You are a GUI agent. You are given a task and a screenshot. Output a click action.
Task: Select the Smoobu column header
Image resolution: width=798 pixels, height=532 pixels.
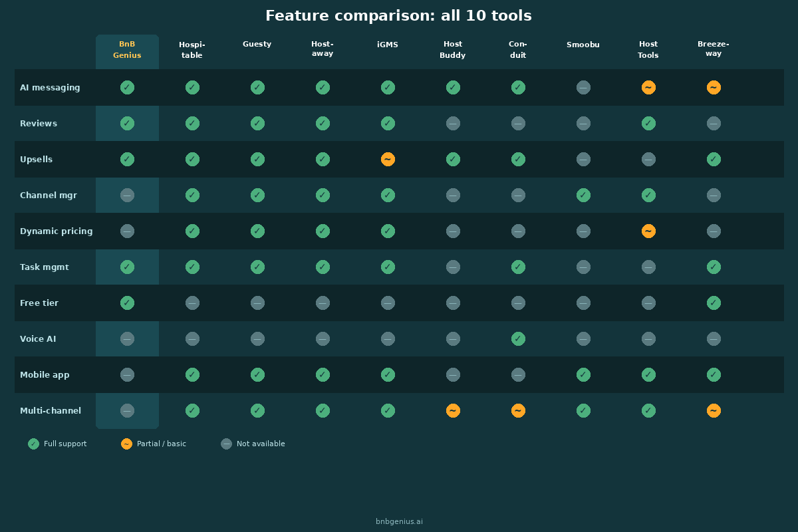click(x=583, y=45)
